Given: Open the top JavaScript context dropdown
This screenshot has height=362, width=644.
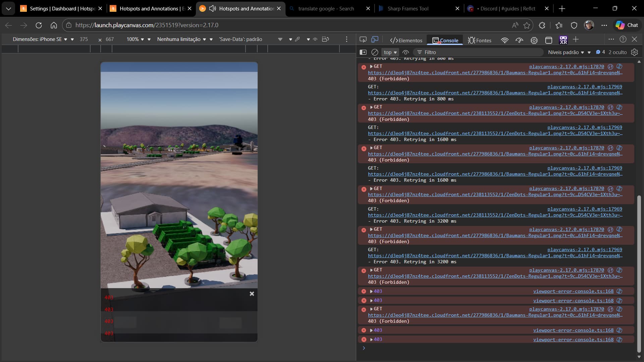Looking at the screenshot, I should (390, 52).
